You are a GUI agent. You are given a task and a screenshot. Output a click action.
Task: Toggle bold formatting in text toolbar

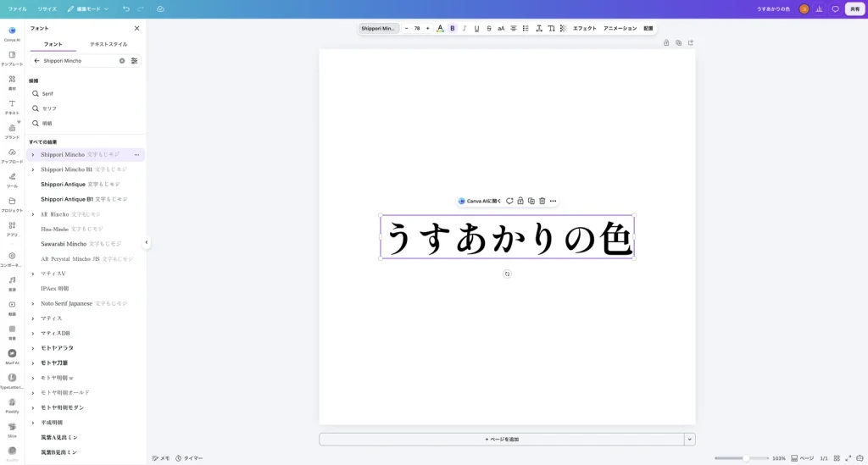453,28
